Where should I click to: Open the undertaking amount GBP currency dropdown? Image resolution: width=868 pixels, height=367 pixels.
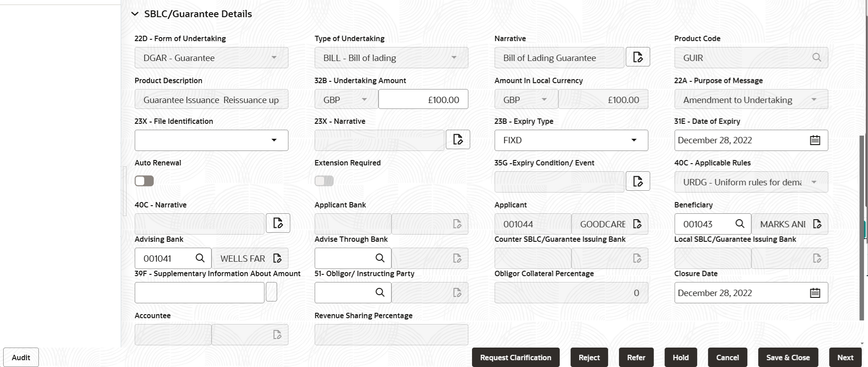pyautogui.click(x=346, y=99)
